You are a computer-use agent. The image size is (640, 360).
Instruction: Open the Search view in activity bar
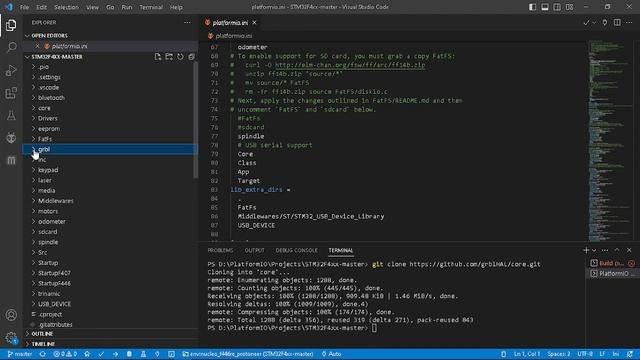pyautogui.click(x=11, y=48)
